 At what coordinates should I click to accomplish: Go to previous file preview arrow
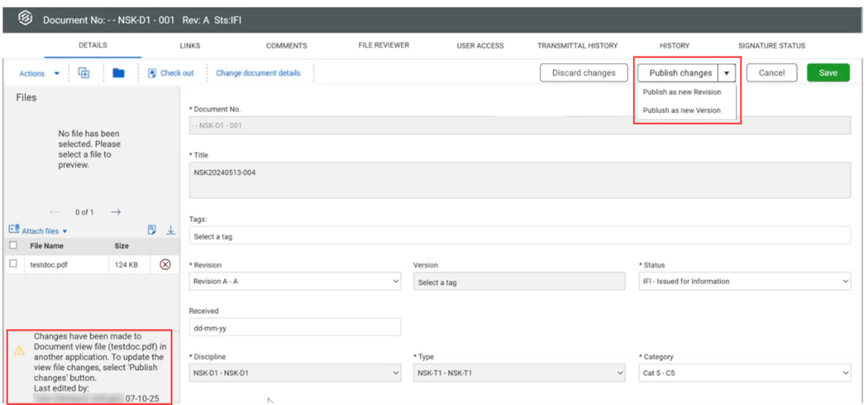[54, 212]
